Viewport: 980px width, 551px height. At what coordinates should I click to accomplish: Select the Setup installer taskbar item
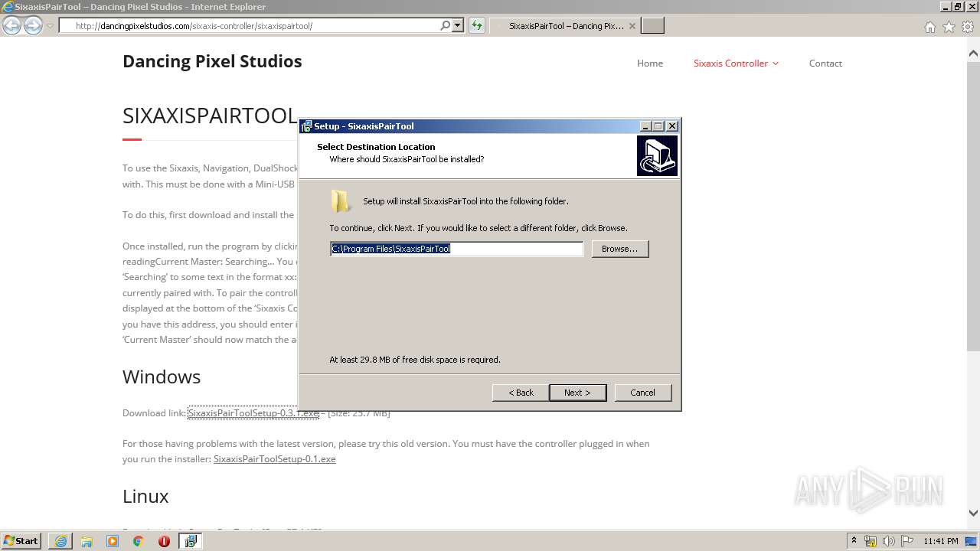click(x=191, y=541)
